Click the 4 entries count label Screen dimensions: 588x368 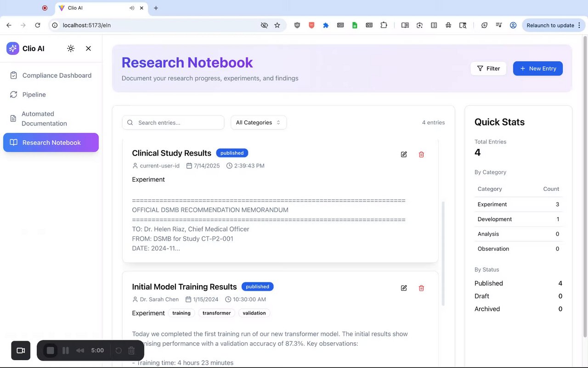pos(433,122)
